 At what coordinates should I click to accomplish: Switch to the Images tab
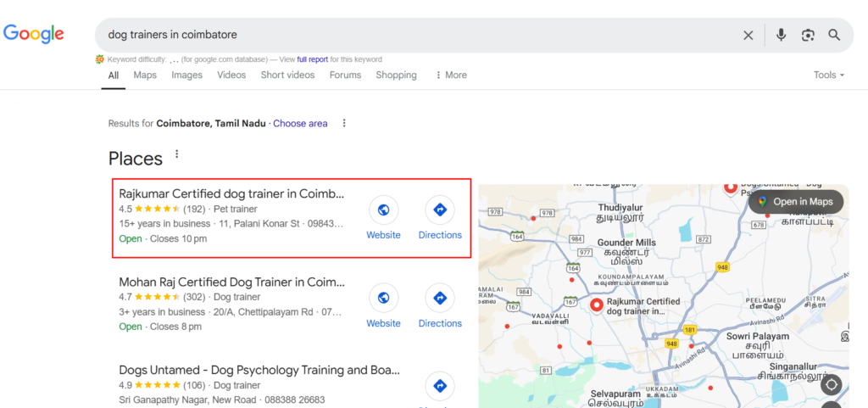[x=186, y=75]
